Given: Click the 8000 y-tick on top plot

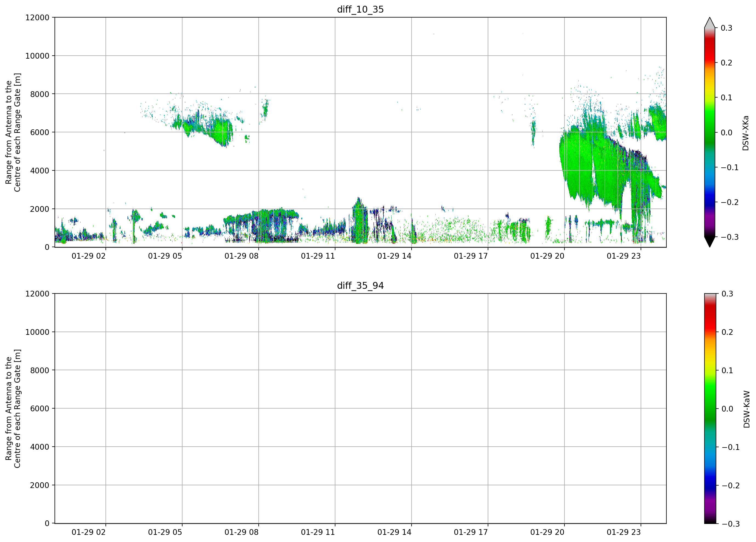Looking at the screenshot, I should 40,94.
